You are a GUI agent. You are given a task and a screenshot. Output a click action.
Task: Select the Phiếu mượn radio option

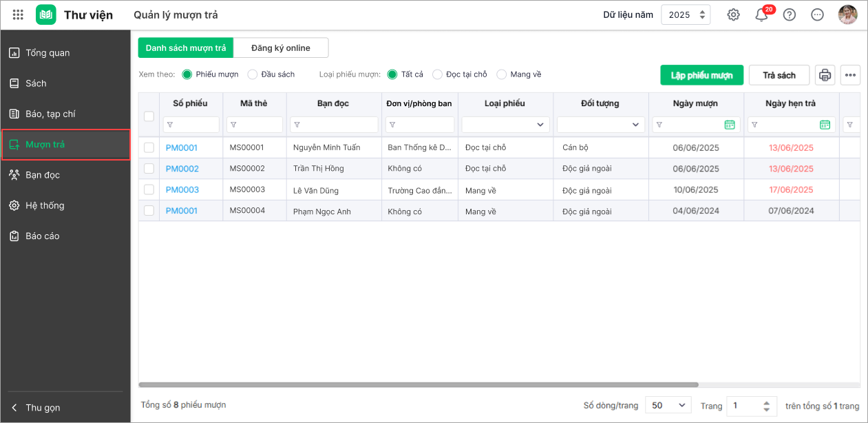click(187, 74)
